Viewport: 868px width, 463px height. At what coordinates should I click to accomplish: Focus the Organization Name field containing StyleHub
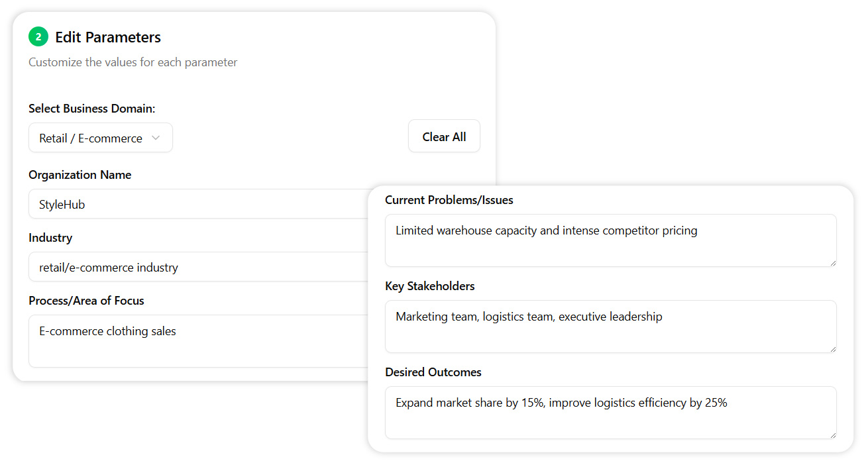point(199,204)
